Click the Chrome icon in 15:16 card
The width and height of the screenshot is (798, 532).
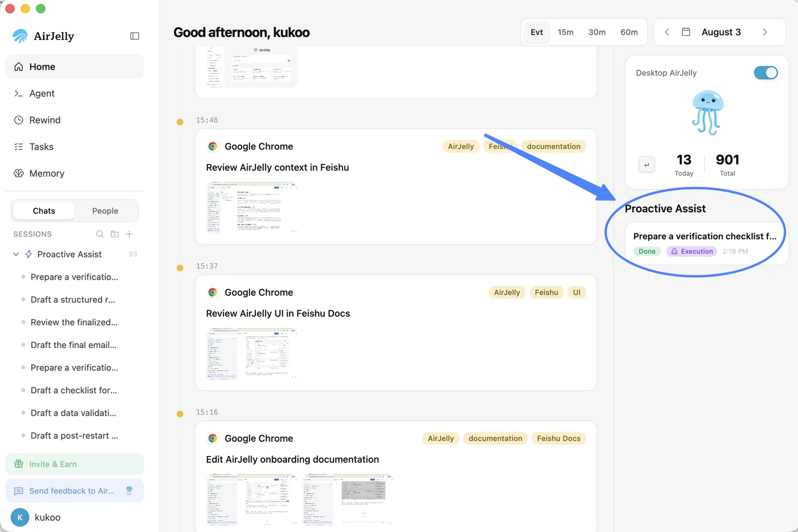click(213, 438)
